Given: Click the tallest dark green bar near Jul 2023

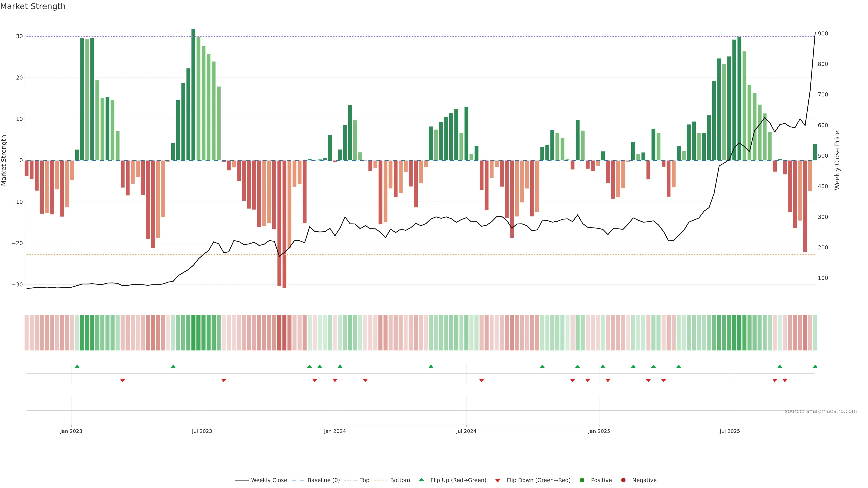Looking at the screenshot, I should (x=193, y=94).
